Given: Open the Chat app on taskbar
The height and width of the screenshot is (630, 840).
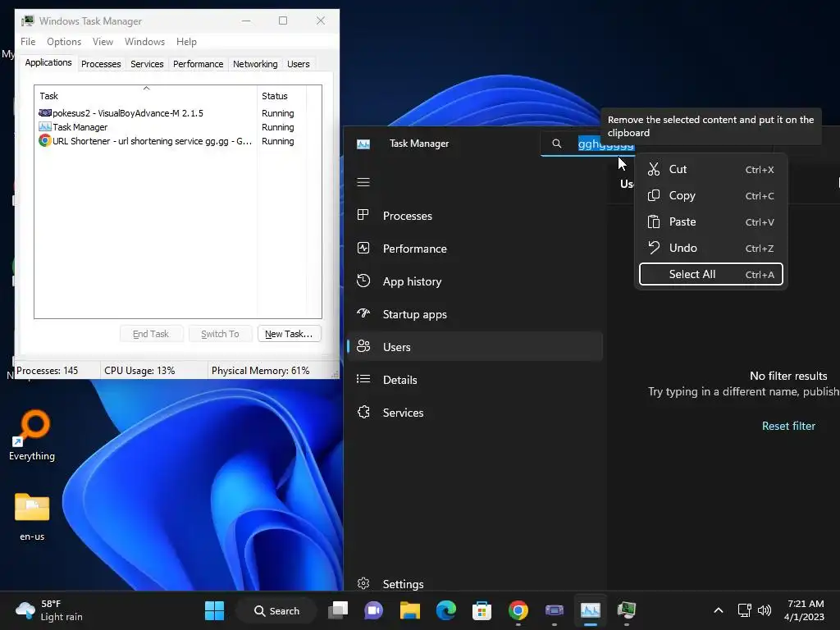Looking at the screenshot, I should click(373, 610).
